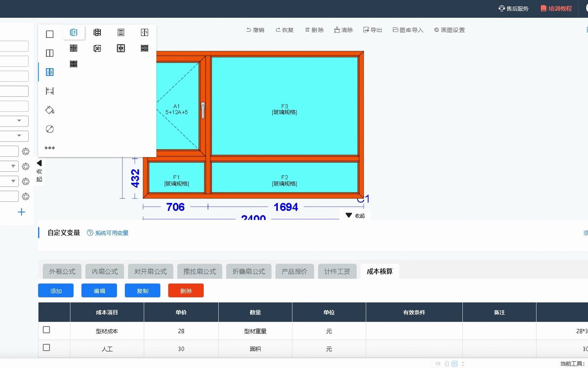Switch to 计件工资 tab
588x368 pixels.
337,272
